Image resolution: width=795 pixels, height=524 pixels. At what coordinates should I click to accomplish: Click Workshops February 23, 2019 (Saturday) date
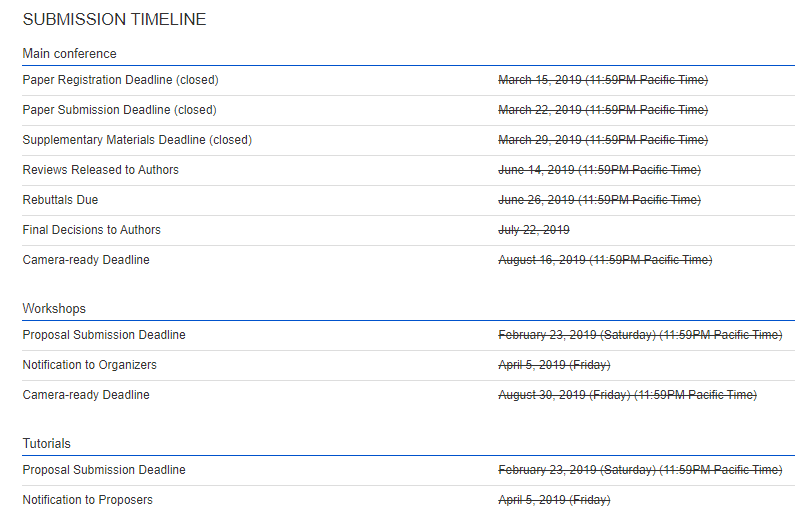[x=640, y=335]
